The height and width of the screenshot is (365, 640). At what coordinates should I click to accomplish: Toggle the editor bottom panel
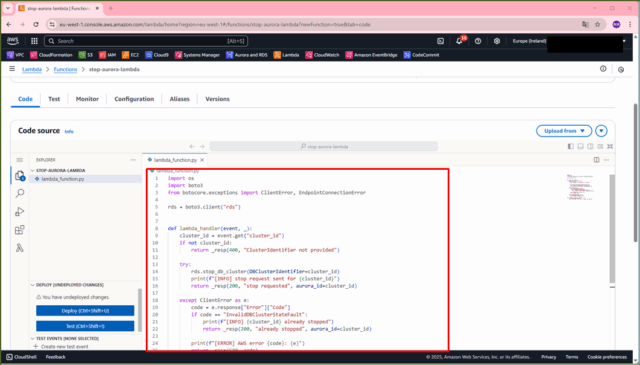click(580, 146)
